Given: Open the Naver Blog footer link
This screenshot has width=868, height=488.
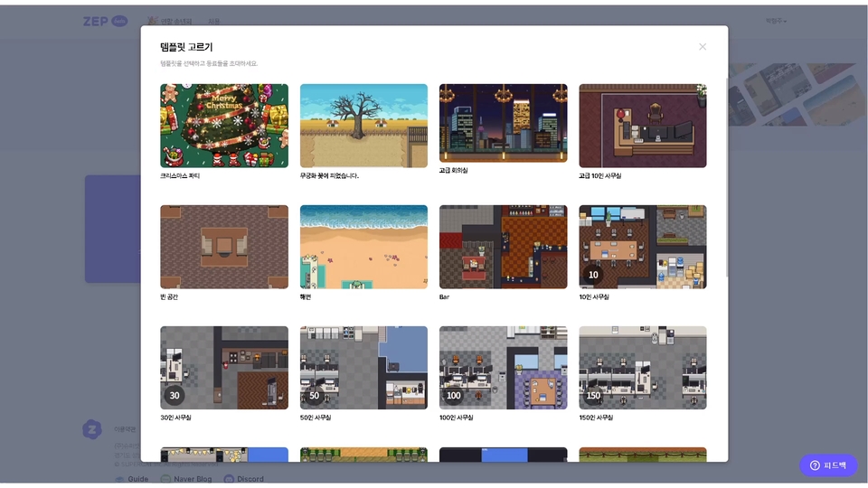Looking at the screenshot, I should pyautogui.click(x=186, y=479).
